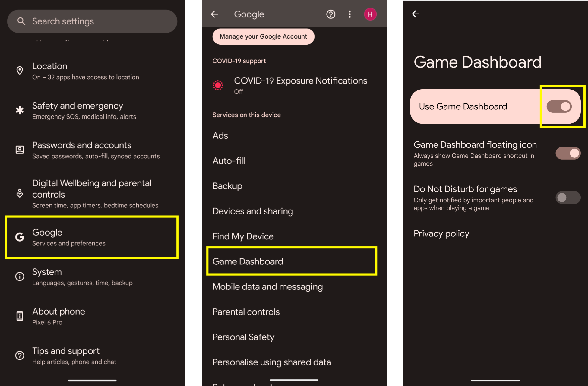The width and height of the screenshot is (588, 386).
Task: Tap the help icon in Google settings
Action: click(x=330, y=14)
